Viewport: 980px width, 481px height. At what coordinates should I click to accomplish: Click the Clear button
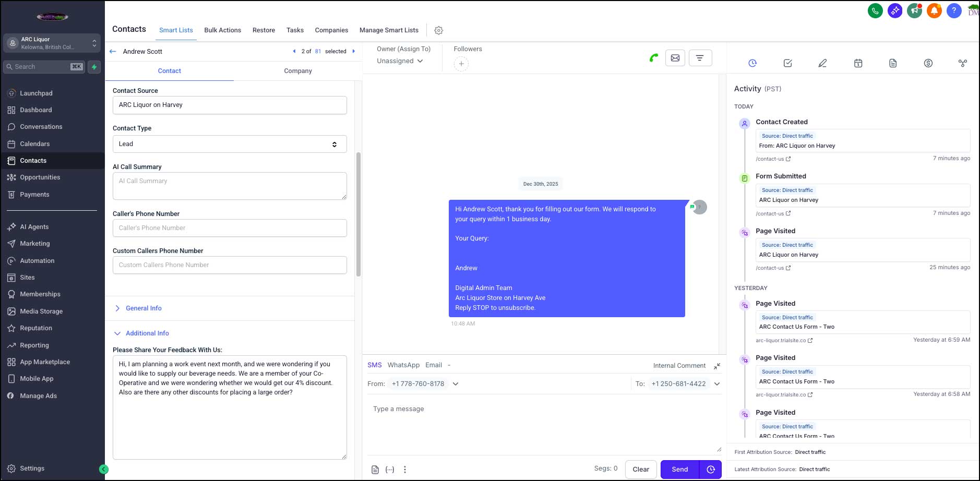coord(640,469)
